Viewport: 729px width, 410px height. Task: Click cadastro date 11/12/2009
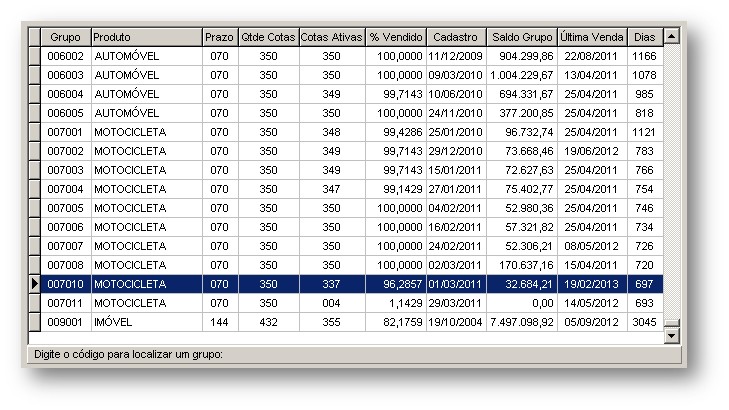coord(456,56)
